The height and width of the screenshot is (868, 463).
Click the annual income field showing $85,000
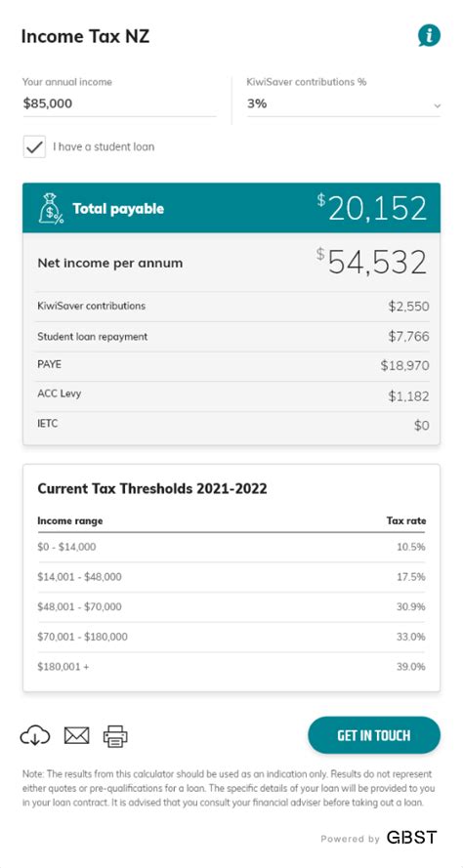[119, 103]
